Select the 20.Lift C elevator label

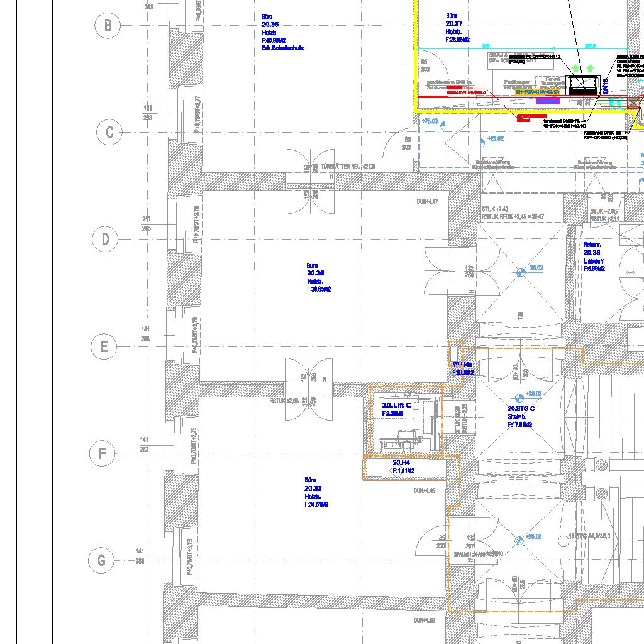[396, 409]
